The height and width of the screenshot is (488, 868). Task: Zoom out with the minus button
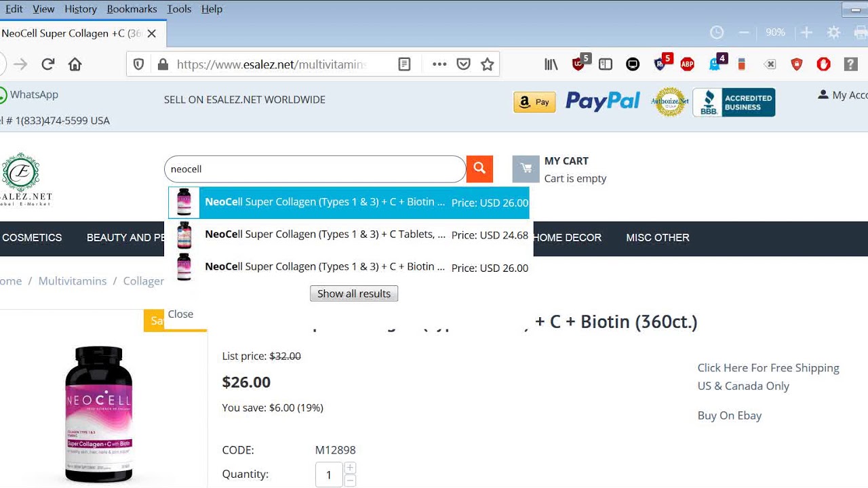point(744,33)
